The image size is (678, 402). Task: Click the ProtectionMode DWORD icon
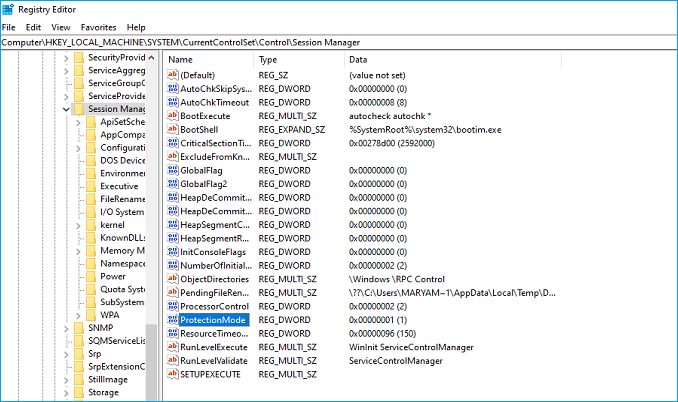(173, 319)
